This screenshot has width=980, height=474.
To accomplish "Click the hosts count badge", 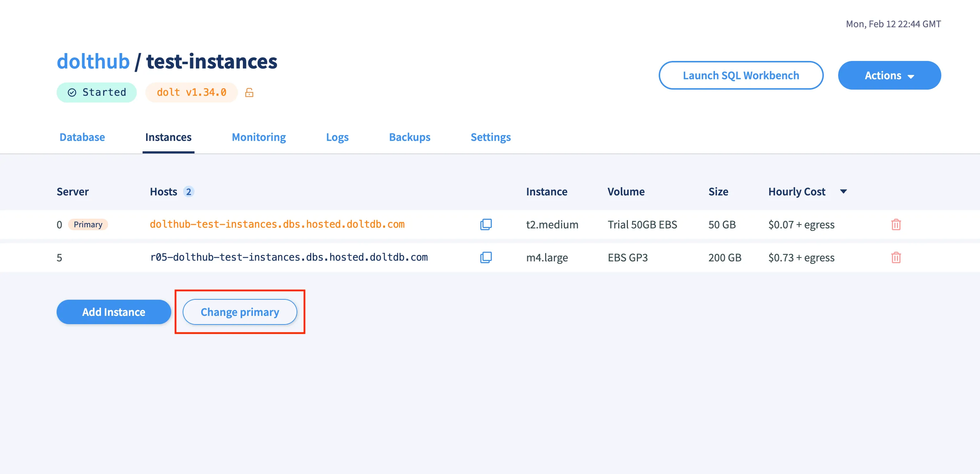I will 188,191.
